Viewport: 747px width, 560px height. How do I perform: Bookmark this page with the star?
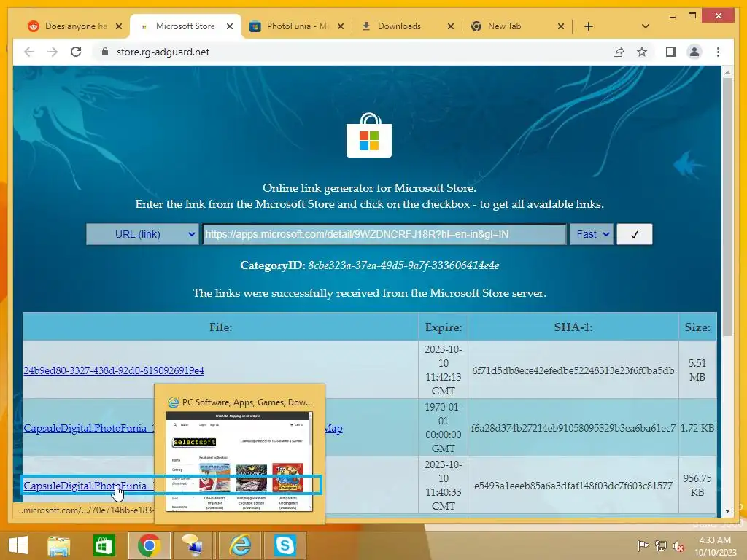[x=642, y=52]
